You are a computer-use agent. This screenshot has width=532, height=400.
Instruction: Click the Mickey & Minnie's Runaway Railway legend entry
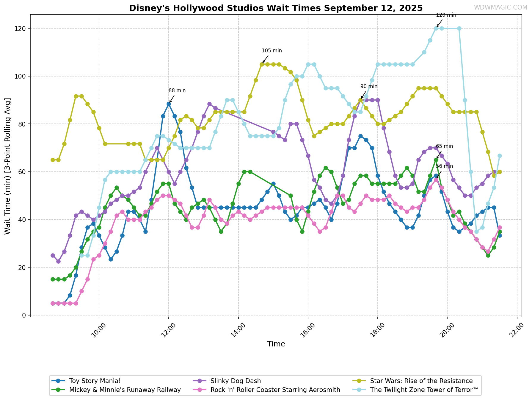[x=116, y=390]
